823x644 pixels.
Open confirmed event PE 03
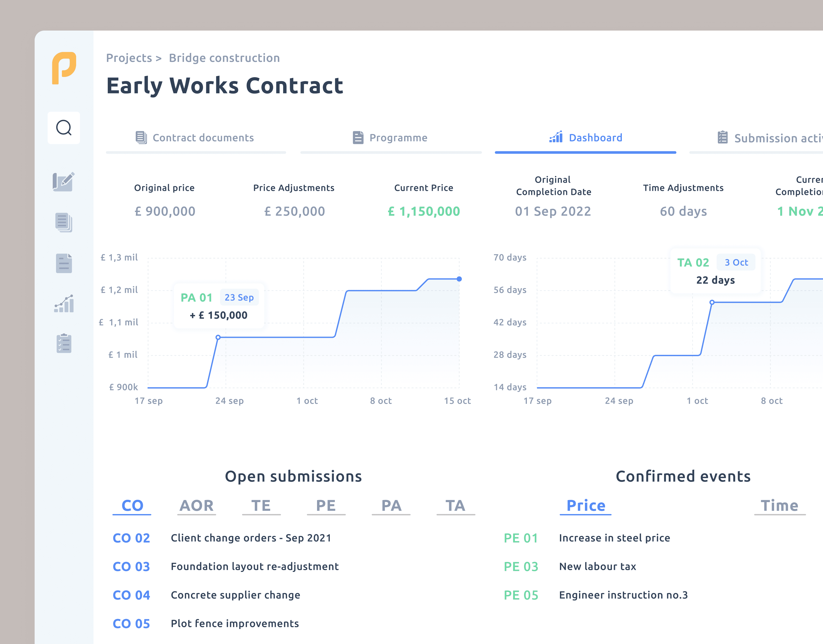[521, 567]
